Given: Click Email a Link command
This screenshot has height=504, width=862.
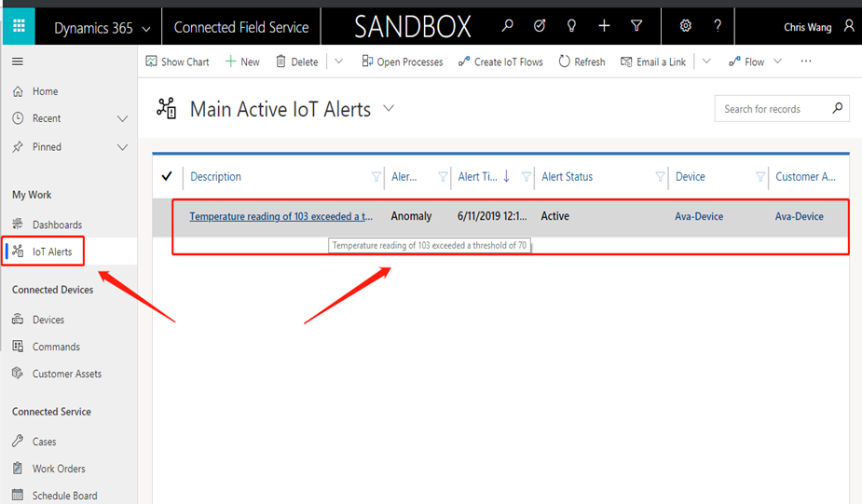Looking at the screenshot, I should 653,61.
